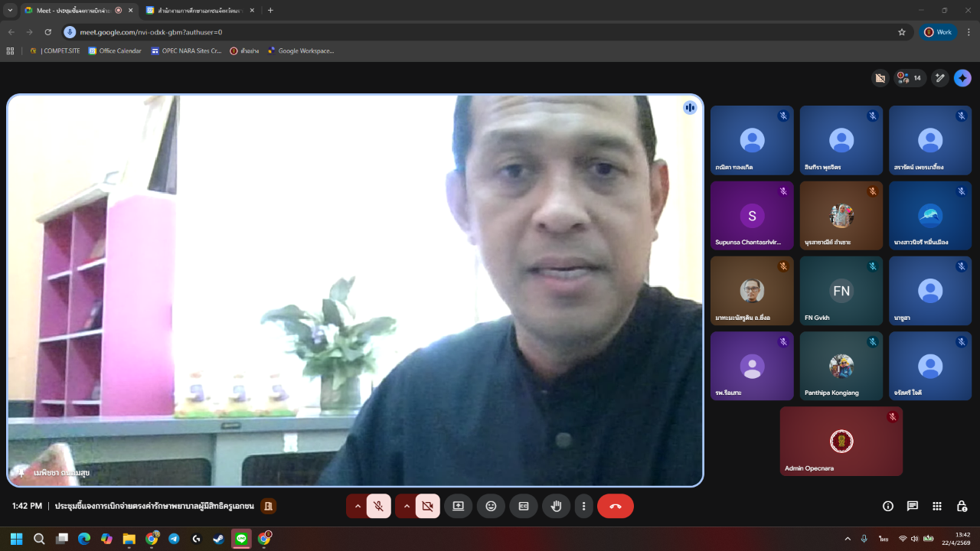This screenshot has height=551, width=980.
Task: Open the meeting chat panel
Action: click(x=912, y=506)
